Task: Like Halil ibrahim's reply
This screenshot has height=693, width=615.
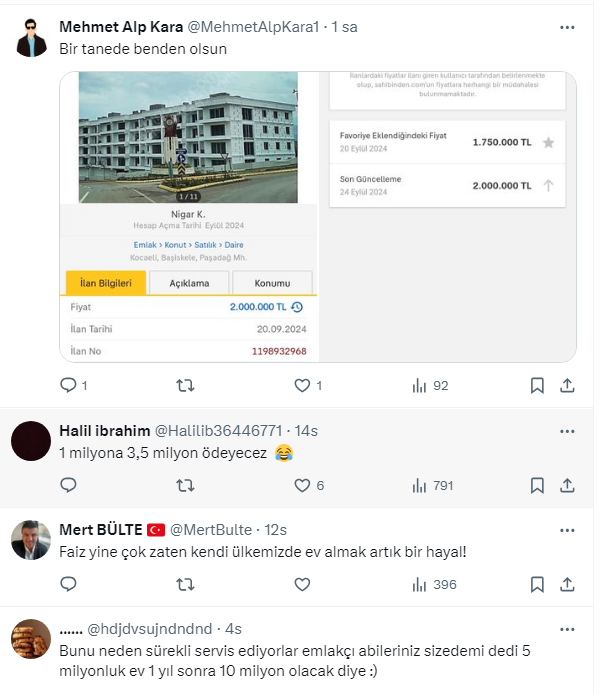Action: click(303, 485)
